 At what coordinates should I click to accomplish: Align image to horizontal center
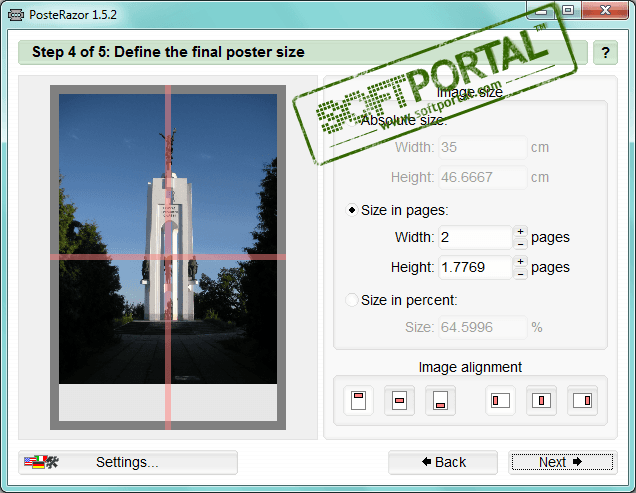(x=541, y=400)
